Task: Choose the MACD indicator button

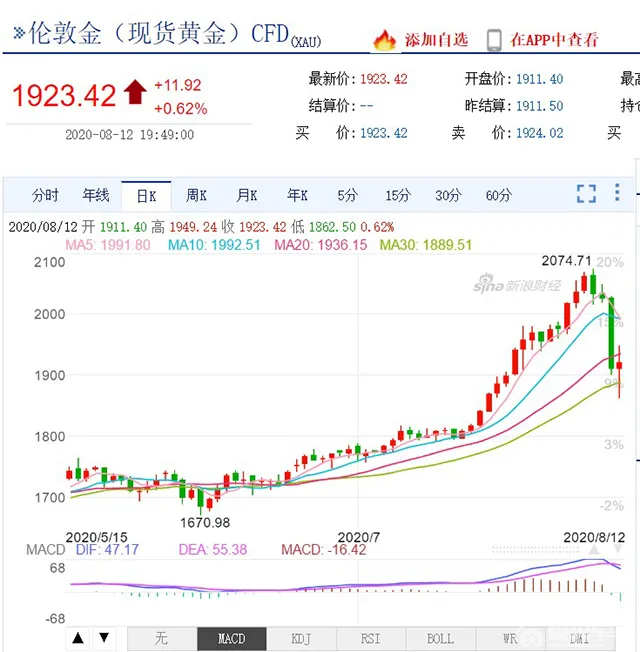Action: pyautogui.click(x=232, y=639)
